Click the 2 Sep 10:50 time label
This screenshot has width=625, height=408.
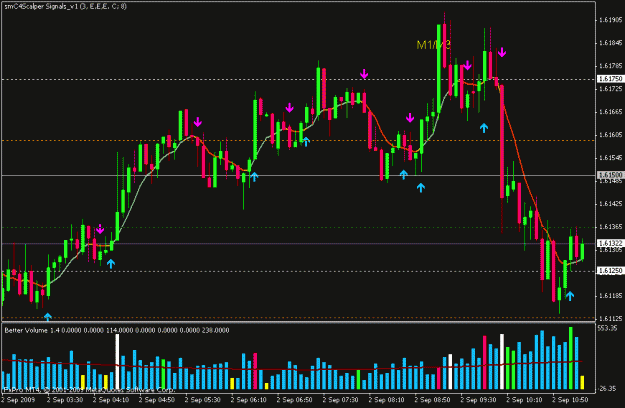coord(570,400)
